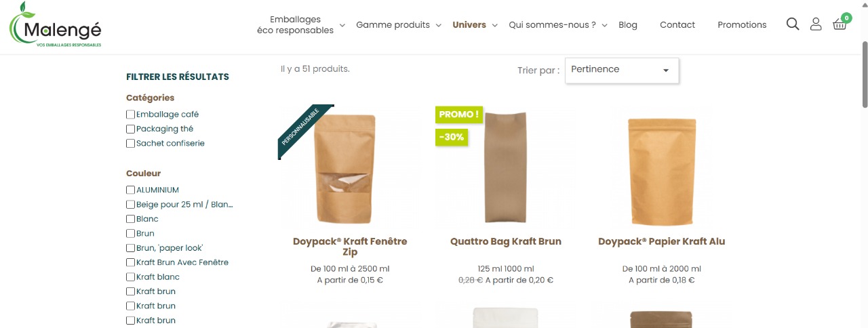
Task: Tick the ALUMINIUM color filter
Action: click(130, 190)
